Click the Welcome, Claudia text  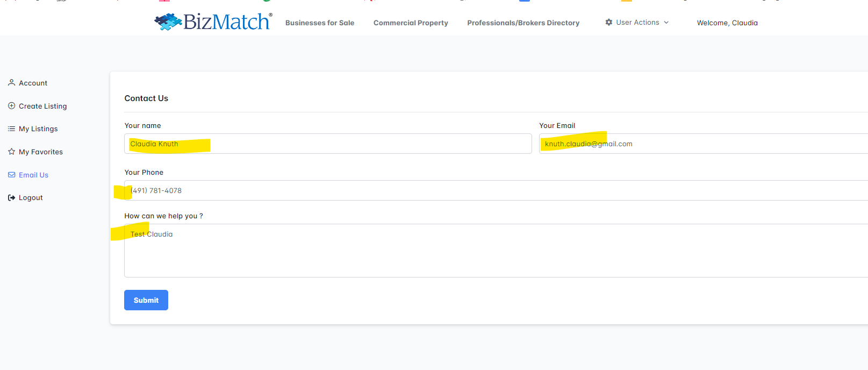pos(727,23)
